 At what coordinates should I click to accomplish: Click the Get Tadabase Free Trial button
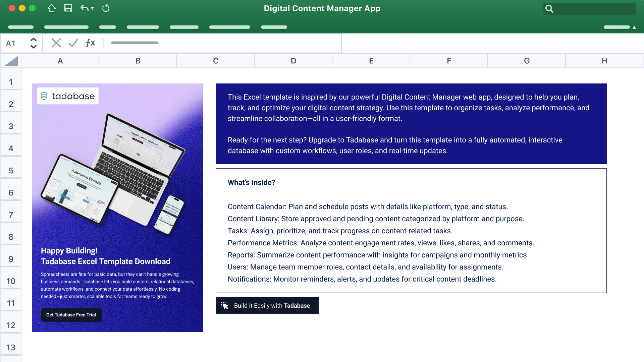[71, 315]
